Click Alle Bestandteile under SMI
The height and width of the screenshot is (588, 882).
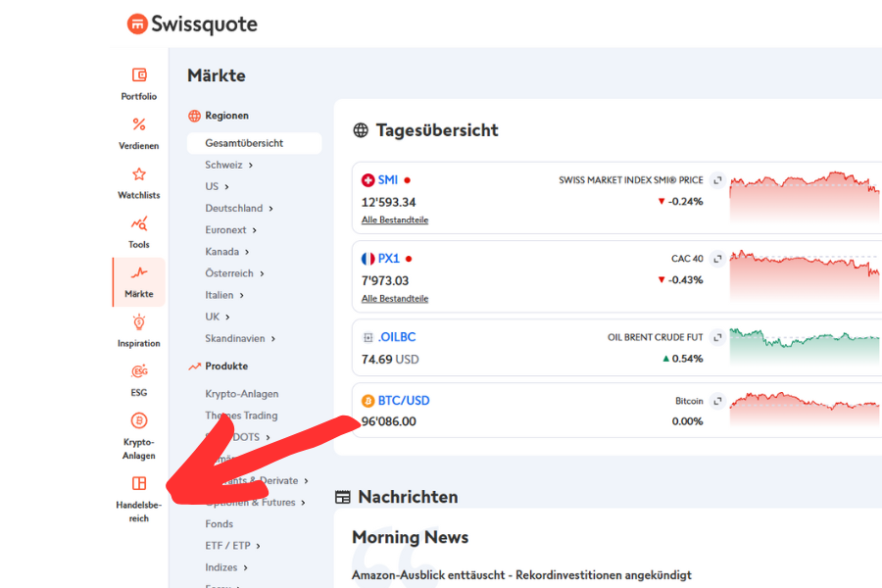pyautogui.click(x=395, y=220)
